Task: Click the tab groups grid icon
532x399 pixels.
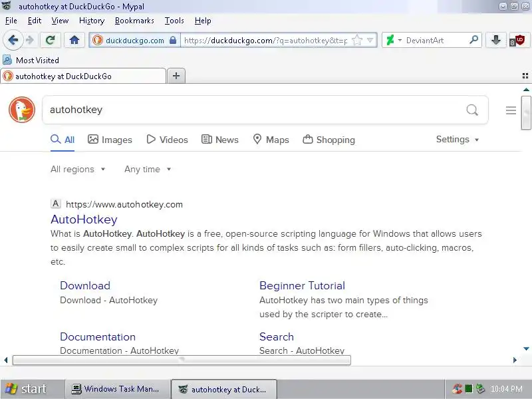Action: point(525,76)
